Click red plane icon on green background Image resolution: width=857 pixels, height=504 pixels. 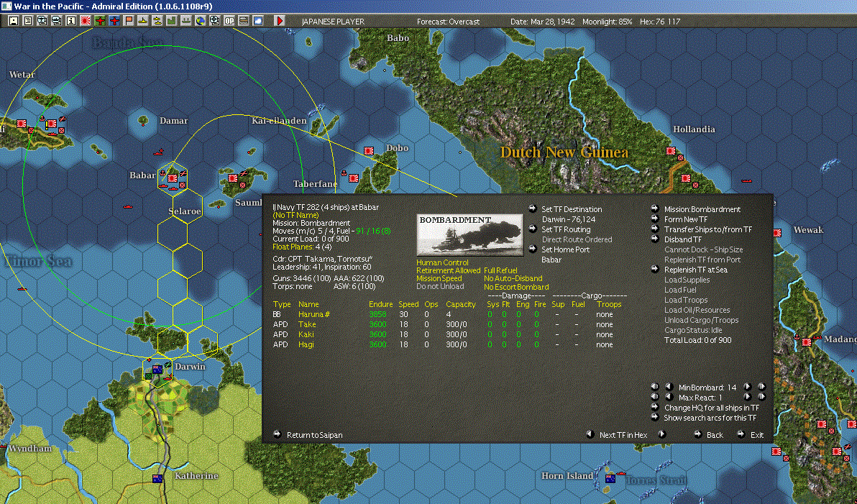[100, 21]
